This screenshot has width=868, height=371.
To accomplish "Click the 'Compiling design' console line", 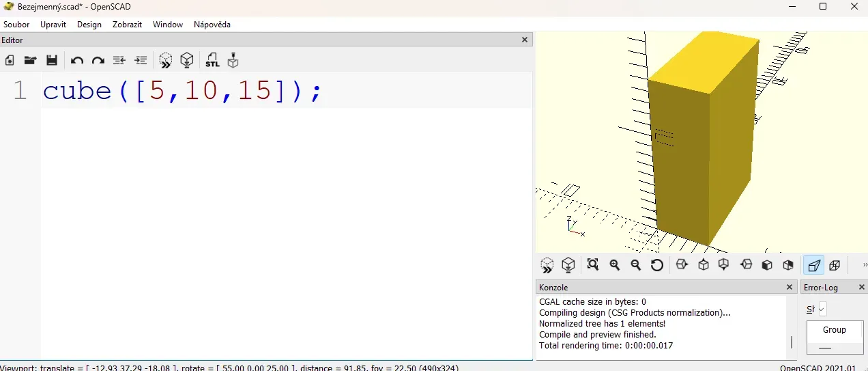I will [x=635, y=313].
